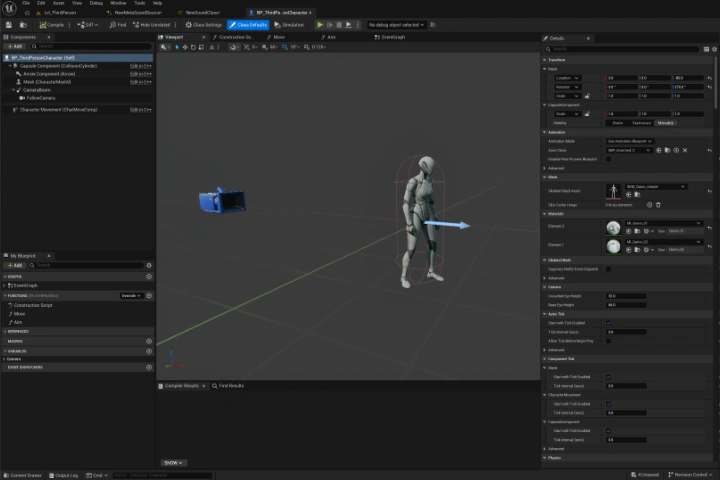Open the Element 1 material dropdown
720x480 pixels.
(x=663, y=242)
